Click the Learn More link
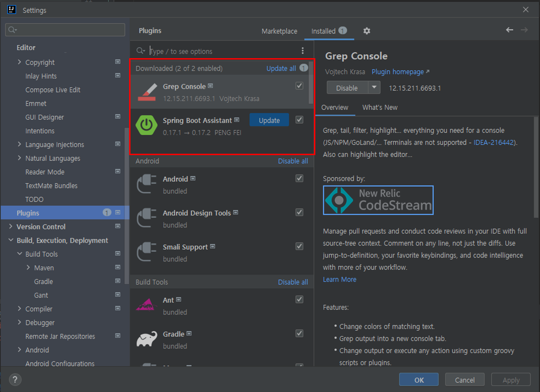Screen dimensions: 540x392 (340, 279)
